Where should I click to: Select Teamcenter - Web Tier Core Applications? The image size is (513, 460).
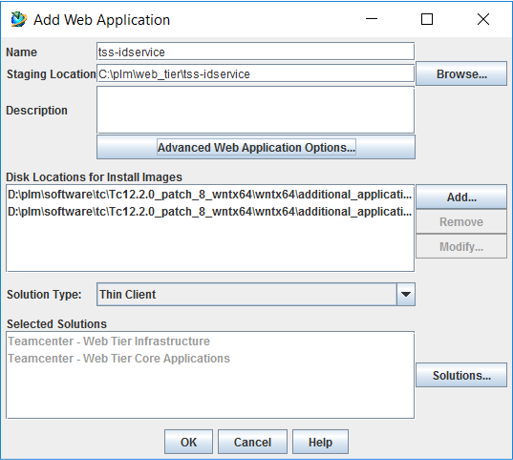(x=119, y=358)
